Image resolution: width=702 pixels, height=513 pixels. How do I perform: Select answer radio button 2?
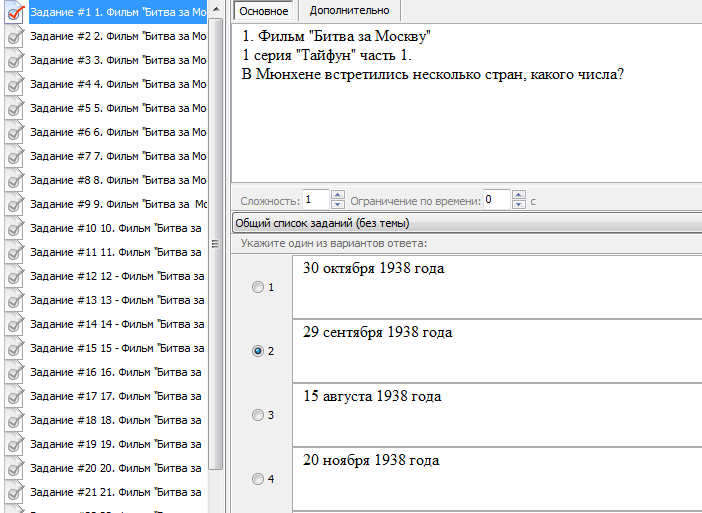[258, 351]
